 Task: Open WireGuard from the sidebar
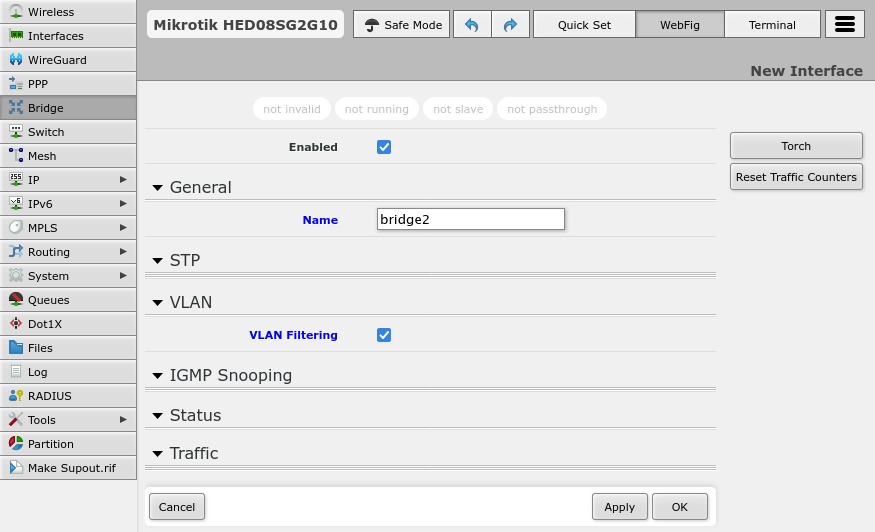(x=57, y=60)
